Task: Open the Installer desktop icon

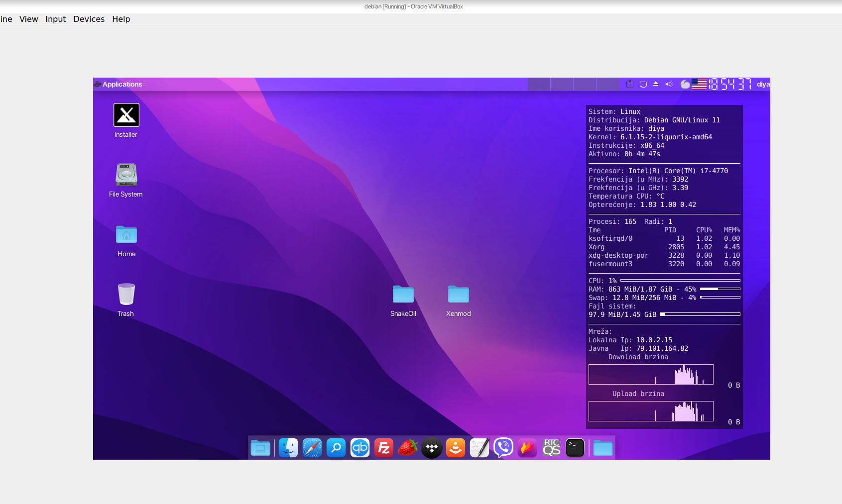Action: point(126,115)
